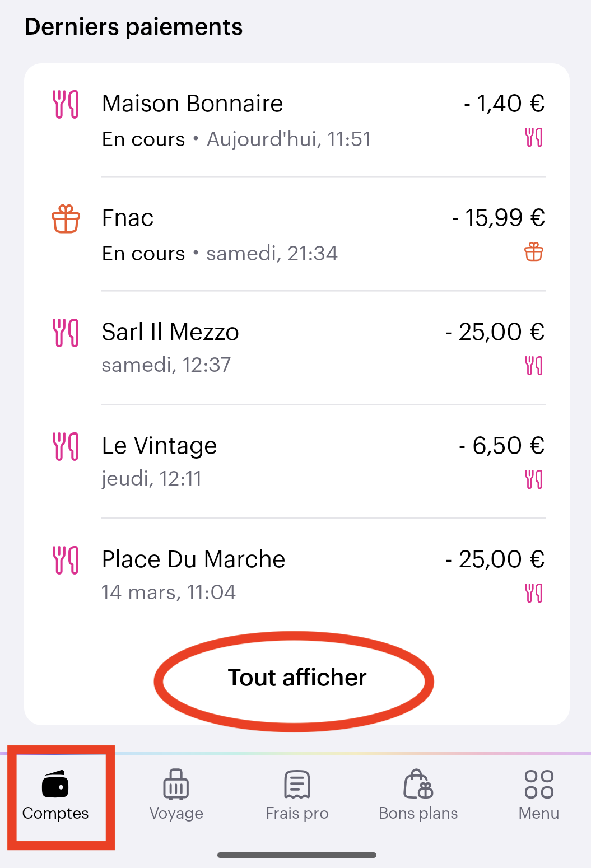
Task: Tap small gift icon under 15,99 €
Action: tap(534, 252)
